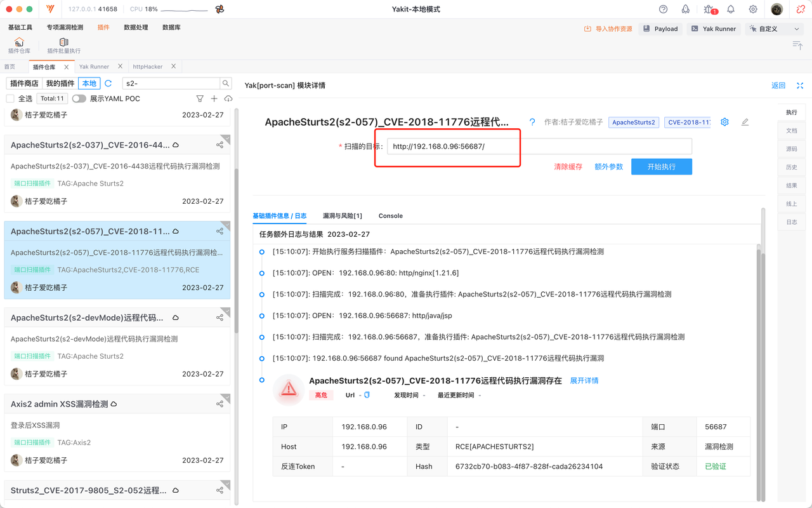Click the 清除缓存 link

click(568, 166)
